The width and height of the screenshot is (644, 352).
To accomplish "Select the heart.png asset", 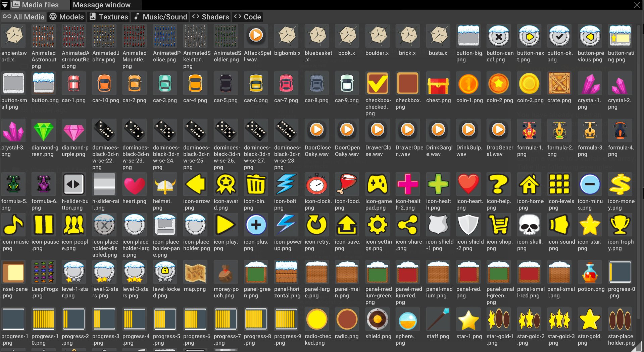I will [135, 184].
